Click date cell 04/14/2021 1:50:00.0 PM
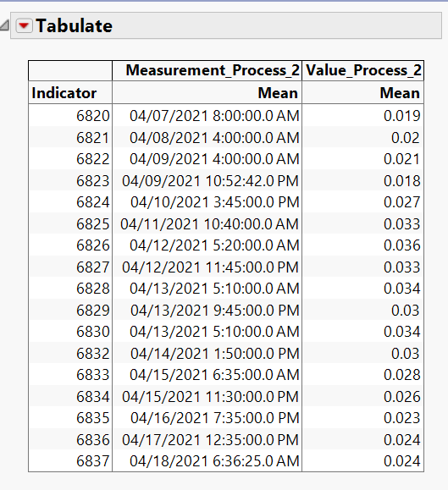The image size is (448, 490). point(215,354)
